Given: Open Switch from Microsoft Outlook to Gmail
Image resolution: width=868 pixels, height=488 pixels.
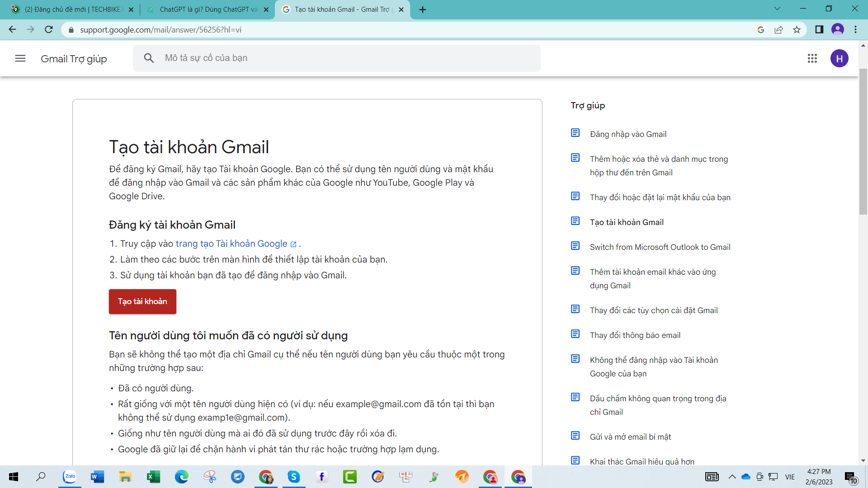Looking at the screenshot, I should pos(660,247).
